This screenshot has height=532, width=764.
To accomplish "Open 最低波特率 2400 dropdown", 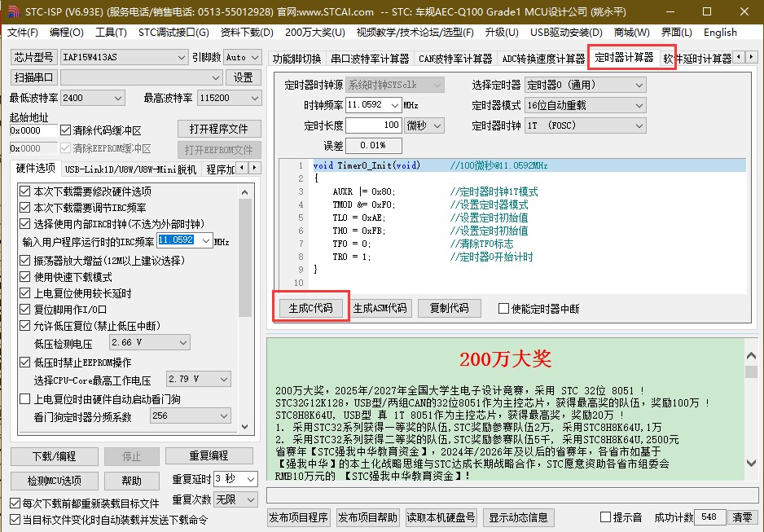I will point(93,98).
